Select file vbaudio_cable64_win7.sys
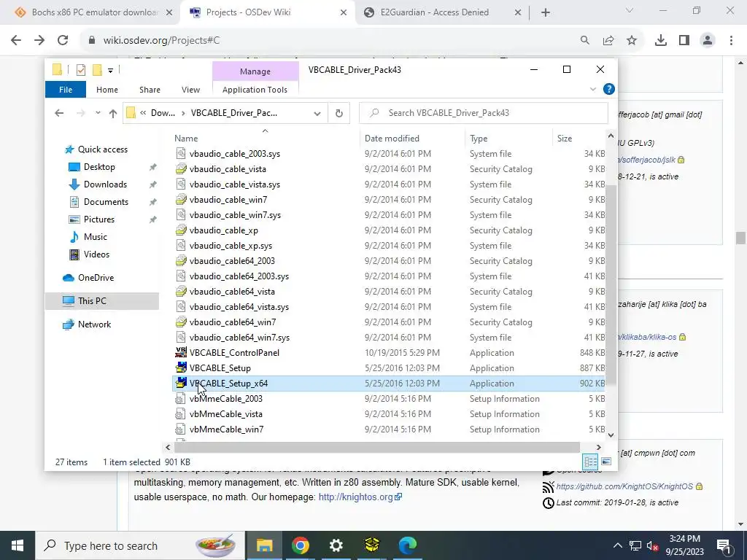The image size is (747, 560). 239,338
